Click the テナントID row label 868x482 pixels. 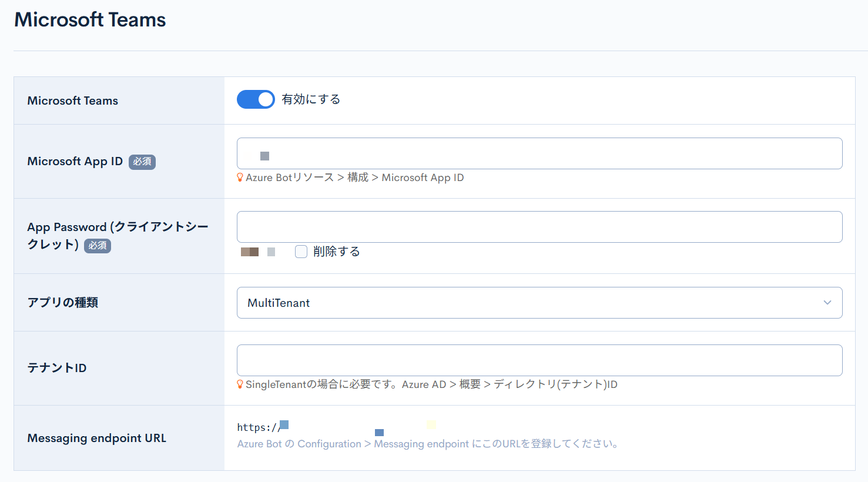pyautogui.click(x=57, y=368)
